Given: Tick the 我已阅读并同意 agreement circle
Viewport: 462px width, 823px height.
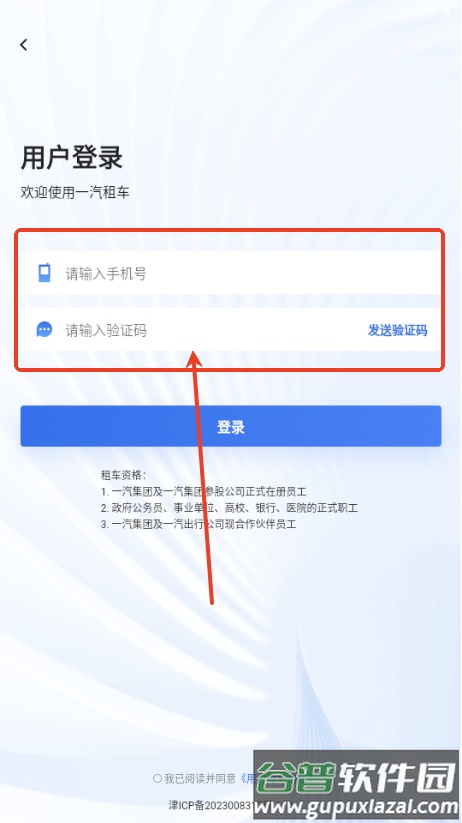Looking at the screenshot, I should (157, 778).
